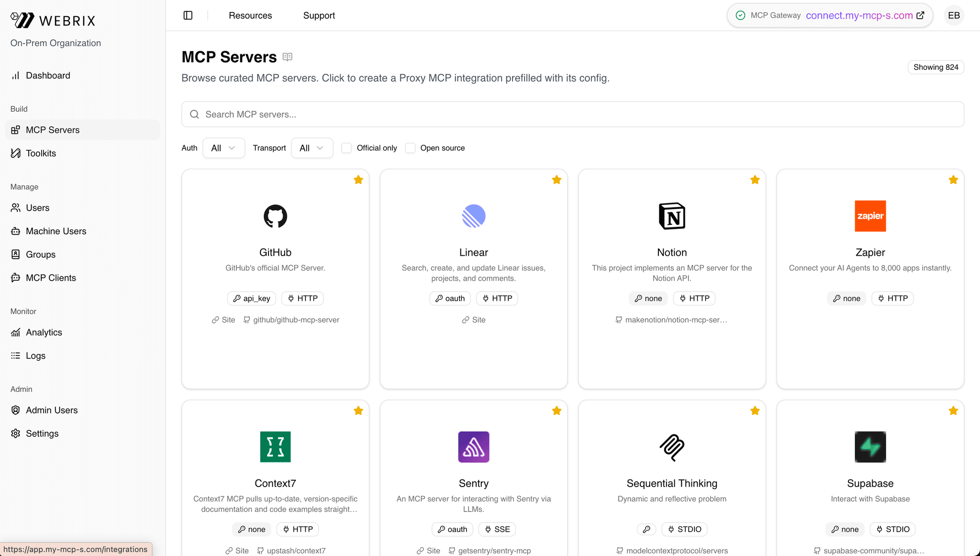Favorite the GitHub server card star
Image resolution: width=980 pixels, height=556 pixels.
click(358, 180)
